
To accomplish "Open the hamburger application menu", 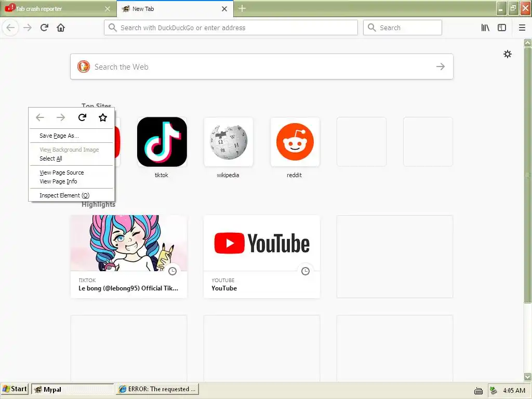I will 522,28.
